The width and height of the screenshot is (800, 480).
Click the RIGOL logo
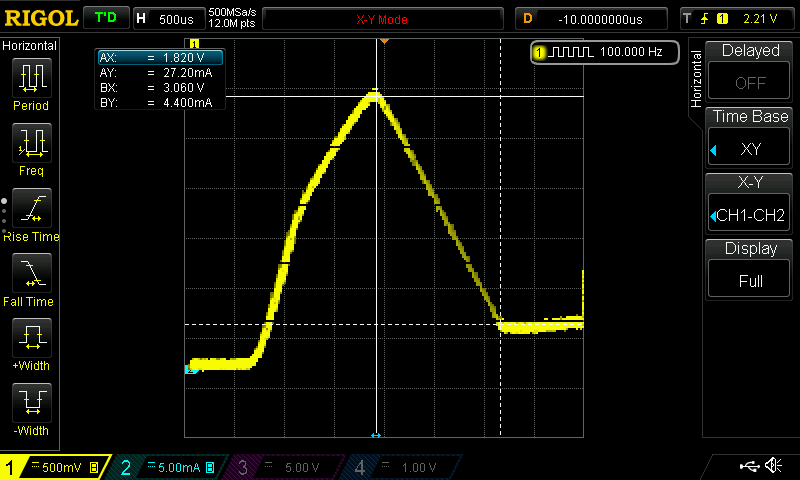tap(40, 18)
